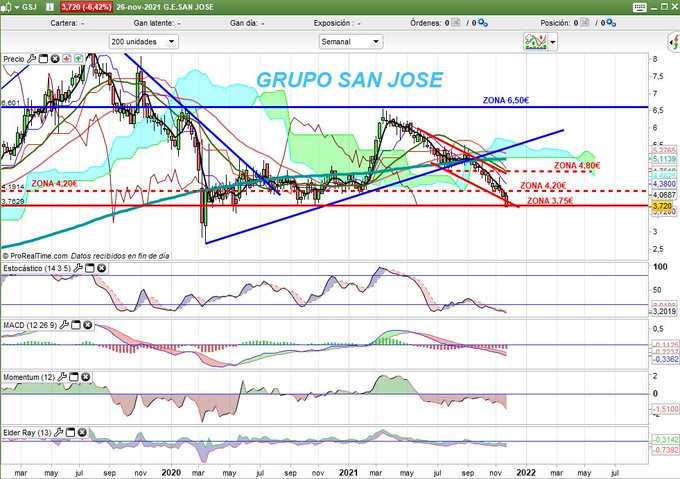680x479 pixels.
Task: Click the small list icon after Posición 0
Action: point(585,23)
